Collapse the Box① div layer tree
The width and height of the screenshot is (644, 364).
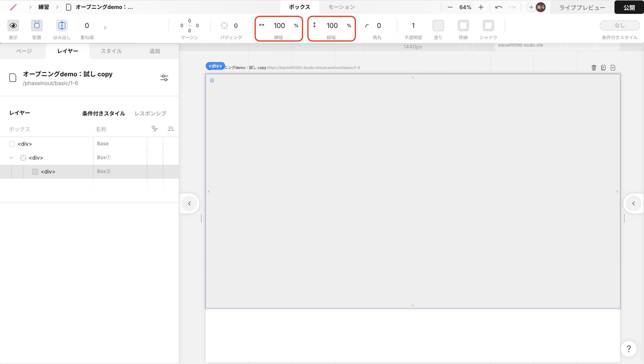click(11, 158)
